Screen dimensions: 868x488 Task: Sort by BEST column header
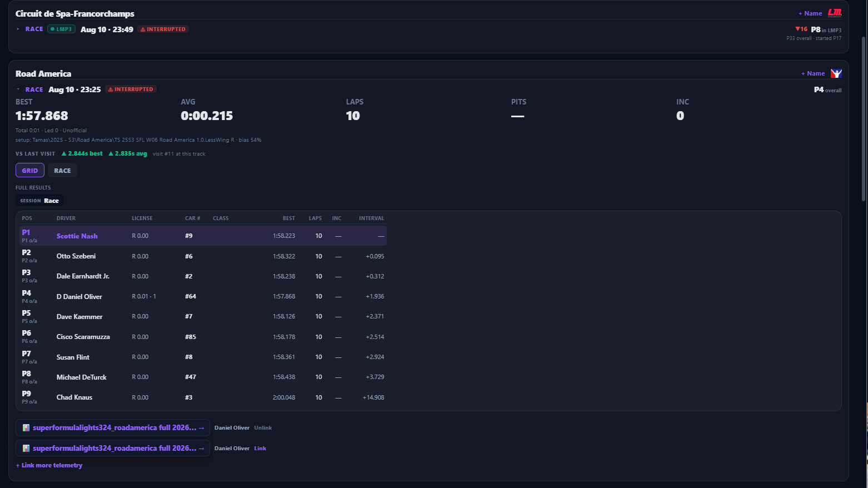[x=289, y=218]
